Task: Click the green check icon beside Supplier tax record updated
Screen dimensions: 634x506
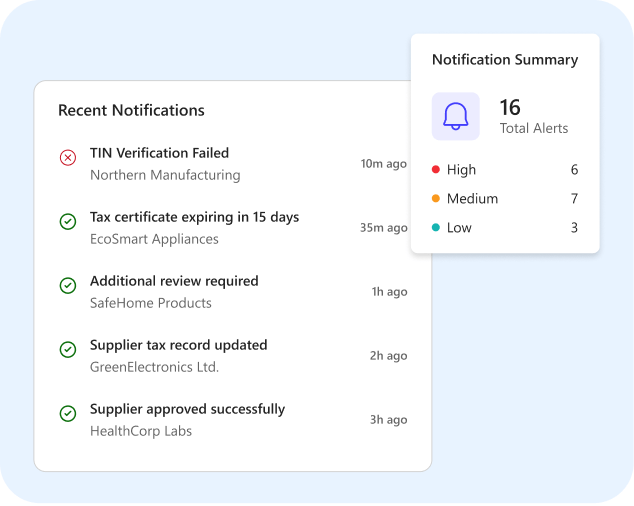Action: coord(68,349)
